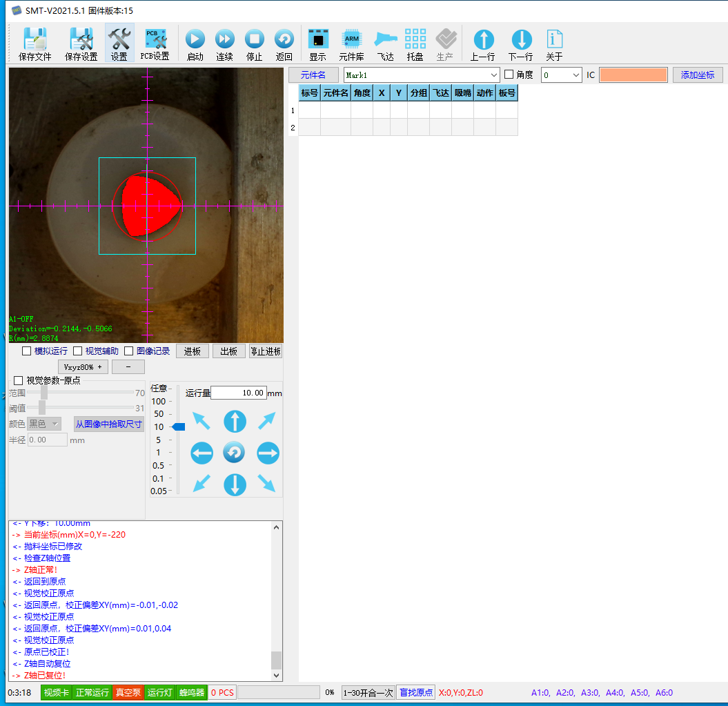Jog diagonally down-right with arrow
The width and height of the screenshot is (728, 706).
pos(267,484)
